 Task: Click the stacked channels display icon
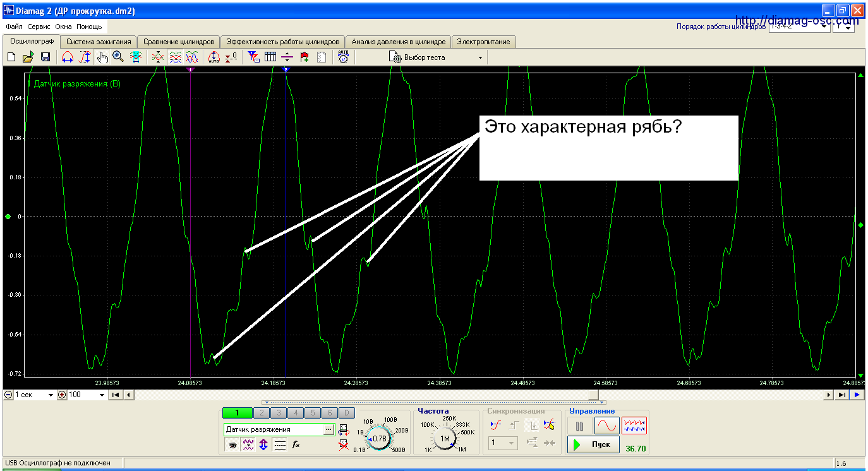(x=176, y=57)
